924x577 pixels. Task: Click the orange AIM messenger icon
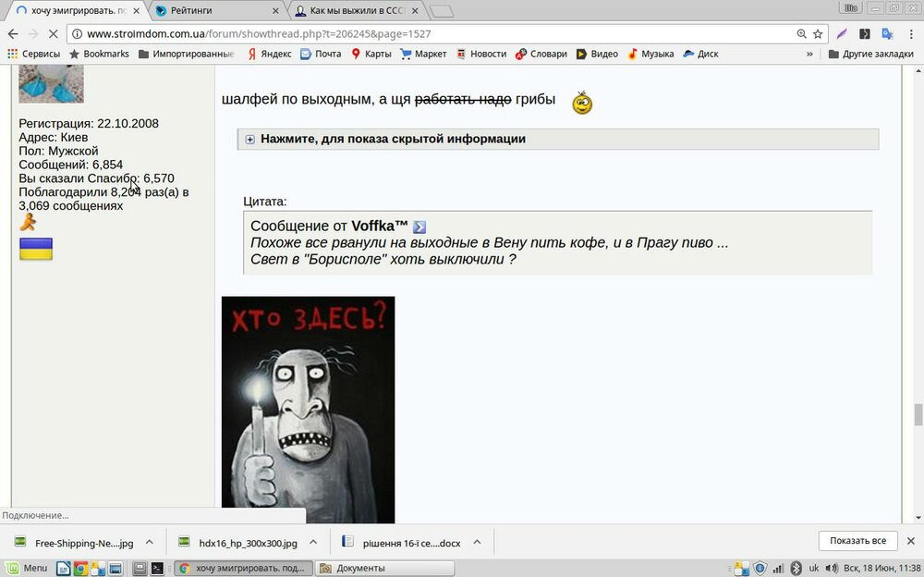[x=28, y=223]
